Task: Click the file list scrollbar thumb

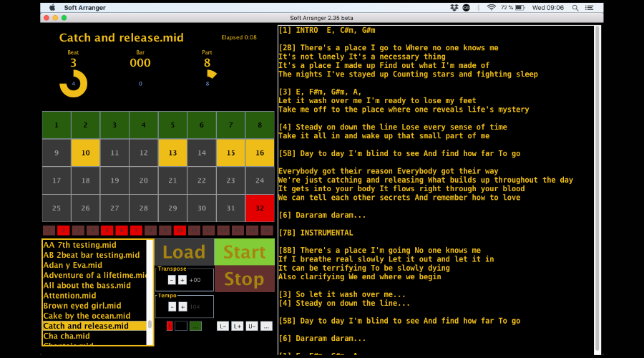Action: (150, 324)
